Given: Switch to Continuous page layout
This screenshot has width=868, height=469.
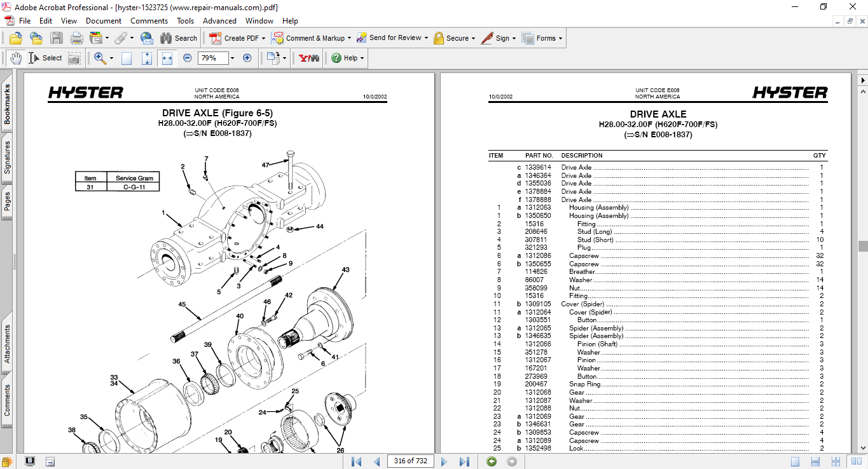Looking at the screenshot, I should pyautogui.click(x=815, y=461).
